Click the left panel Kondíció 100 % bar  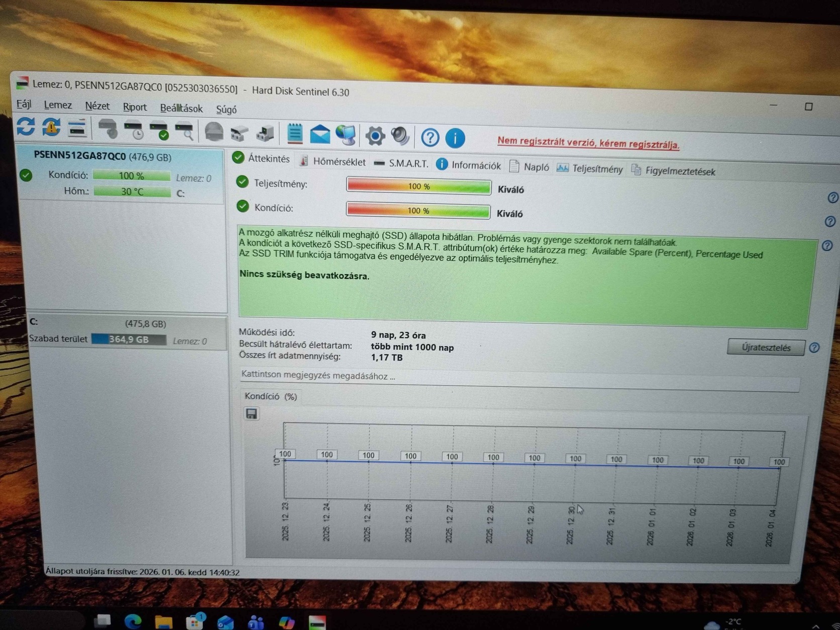(x=132, y=176)
